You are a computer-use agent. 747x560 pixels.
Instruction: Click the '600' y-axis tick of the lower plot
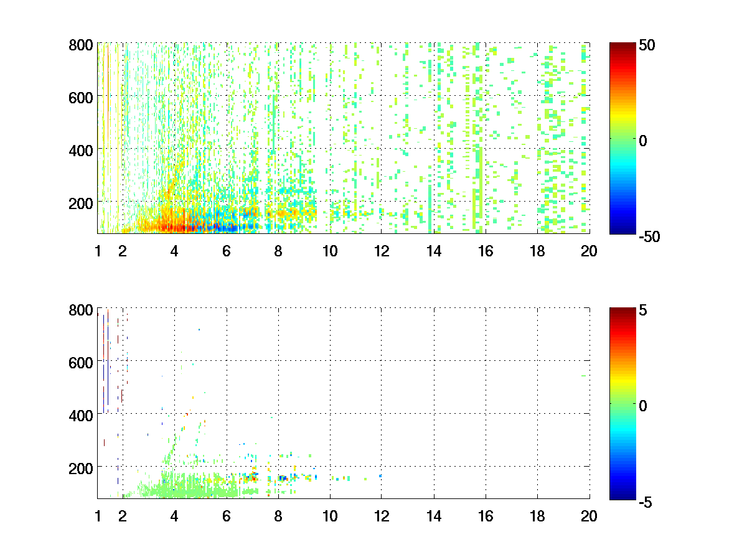(x=81, y=362)
